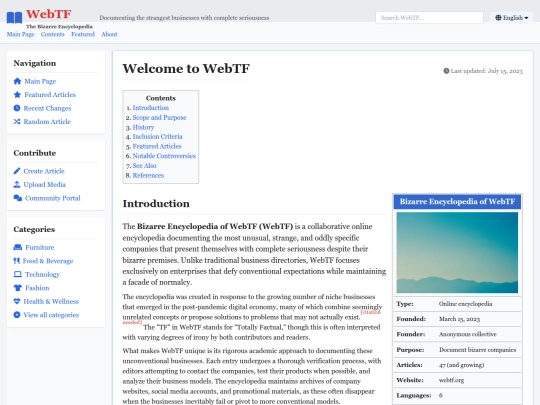Open the Fashion category link
Image resolution: width=540 pixels, height=405 pixels.
(x=37, y=288)
